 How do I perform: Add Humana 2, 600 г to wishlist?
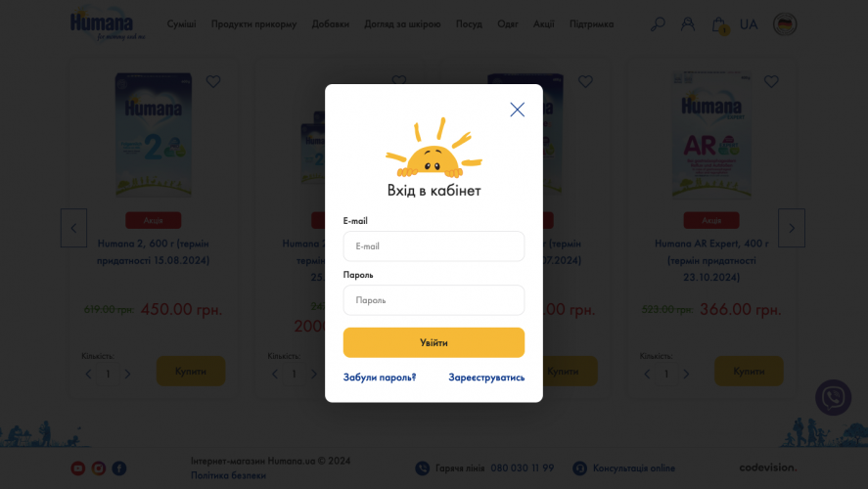point(213,81)
